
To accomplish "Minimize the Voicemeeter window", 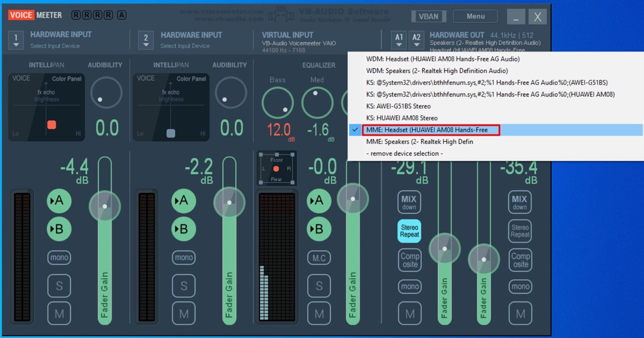I will coord(516,17).
